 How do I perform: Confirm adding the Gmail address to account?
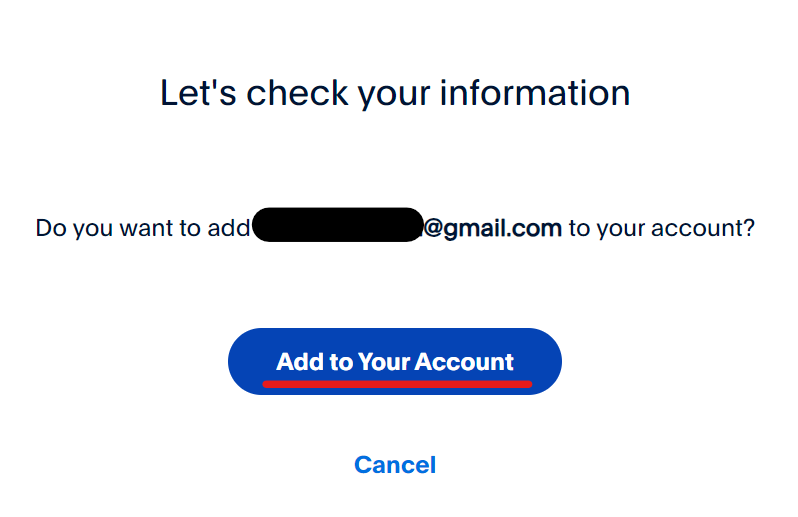pos(395,361)
